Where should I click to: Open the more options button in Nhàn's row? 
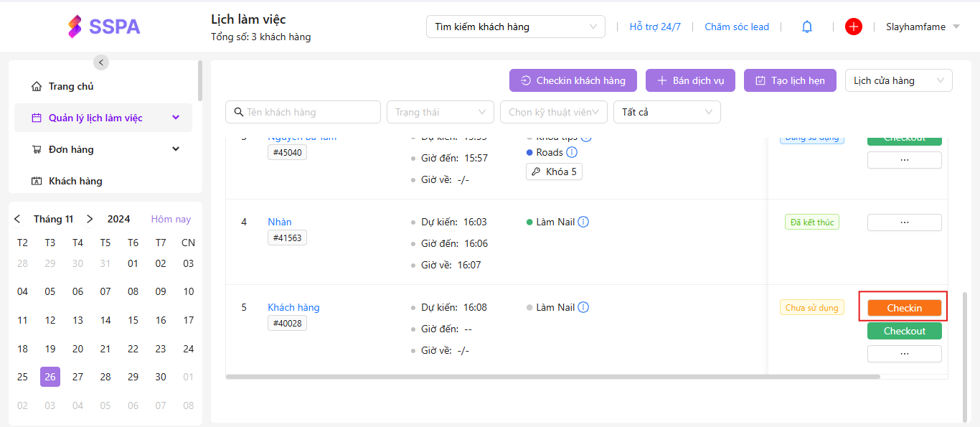904,222
